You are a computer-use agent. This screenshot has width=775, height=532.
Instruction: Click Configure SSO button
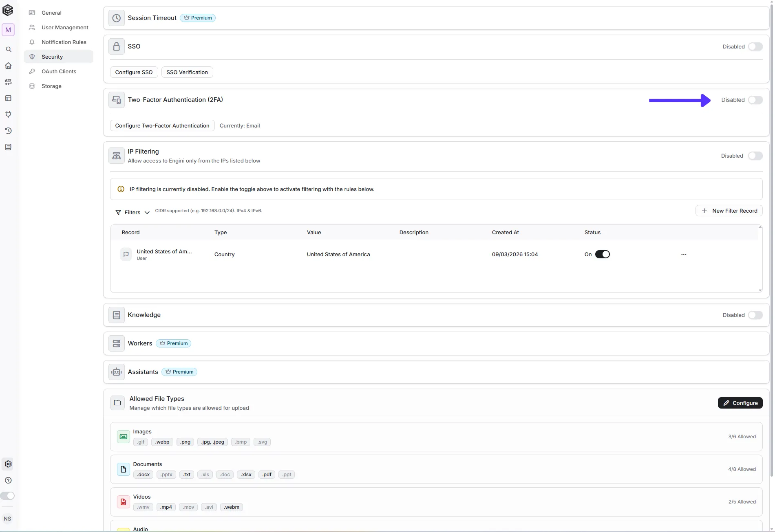[134, 72]
